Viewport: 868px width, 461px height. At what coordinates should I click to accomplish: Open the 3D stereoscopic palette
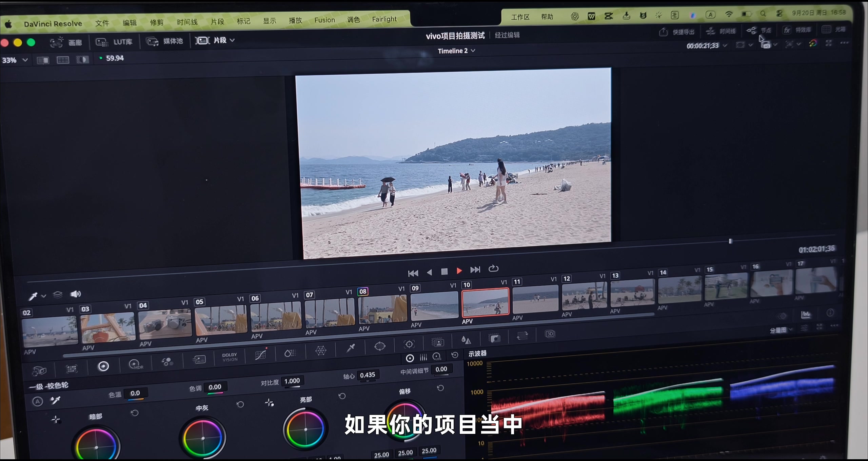point(550,334)
